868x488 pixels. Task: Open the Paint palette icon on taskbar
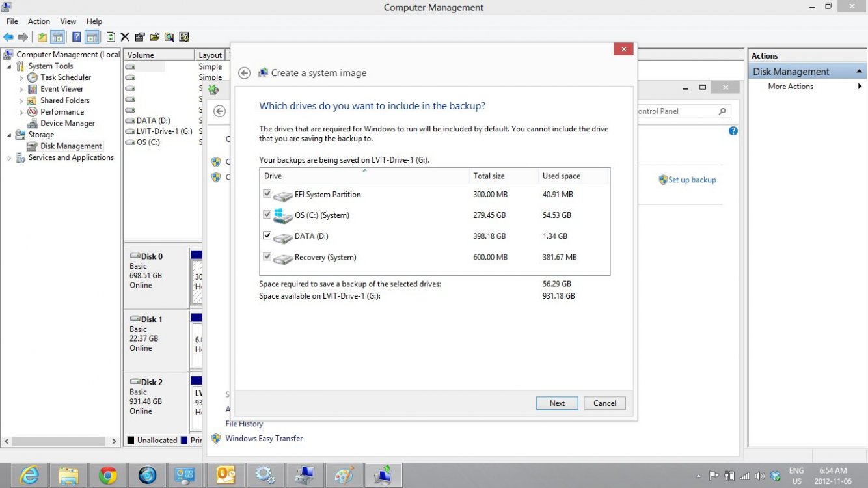[x=344, y=475]
